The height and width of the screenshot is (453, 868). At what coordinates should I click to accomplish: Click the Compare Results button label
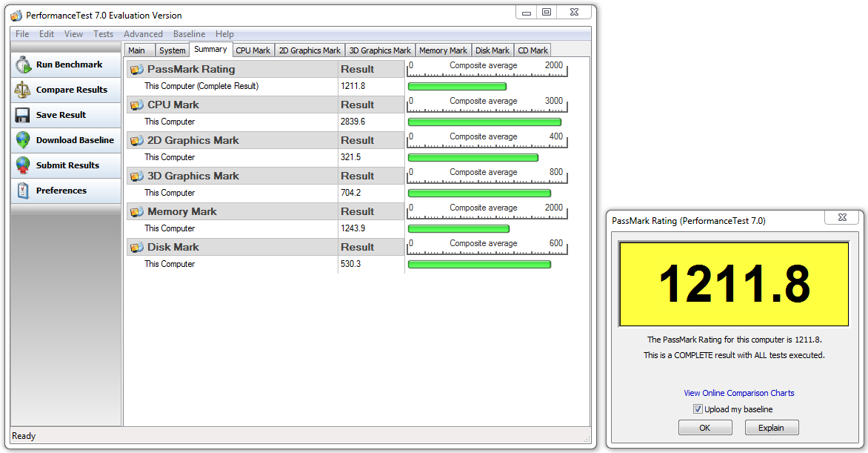[71, 89]
